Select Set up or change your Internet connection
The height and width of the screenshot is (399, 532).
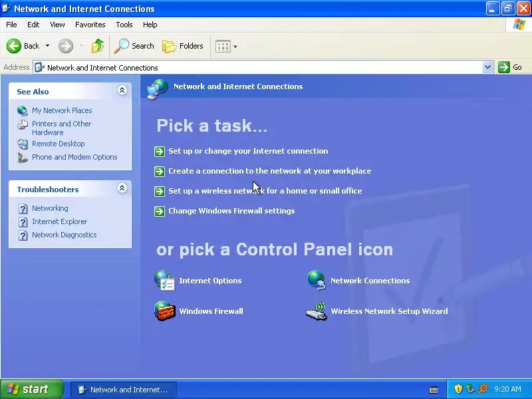point(248,151)
